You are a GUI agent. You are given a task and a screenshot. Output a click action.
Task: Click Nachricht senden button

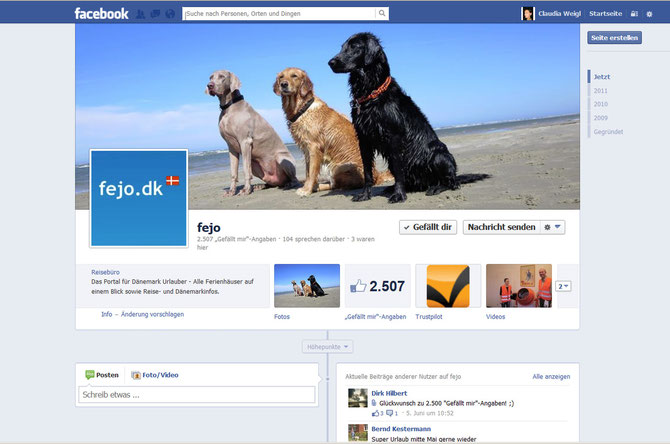[501, 227]
